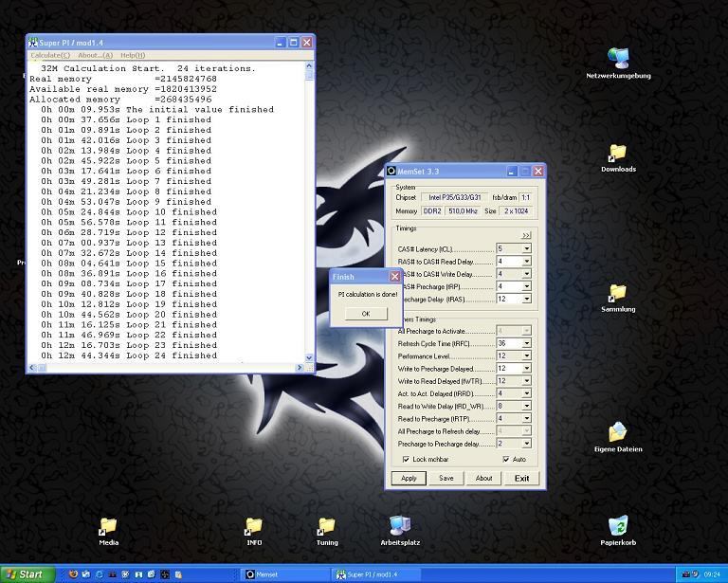
Task: Click the Exit button in MemSet
Action: 521,478
